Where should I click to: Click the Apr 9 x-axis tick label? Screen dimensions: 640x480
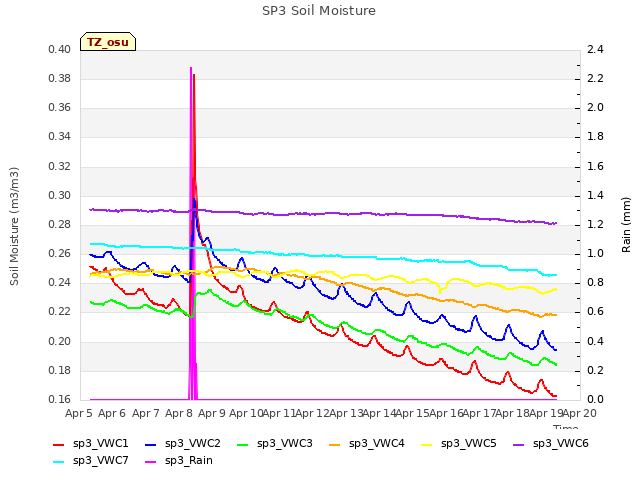click(212, 413)
